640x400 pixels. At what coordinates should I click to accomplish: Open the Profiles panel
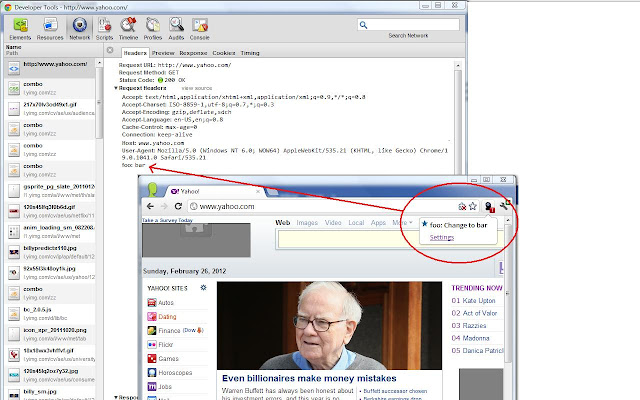[155, 28]
